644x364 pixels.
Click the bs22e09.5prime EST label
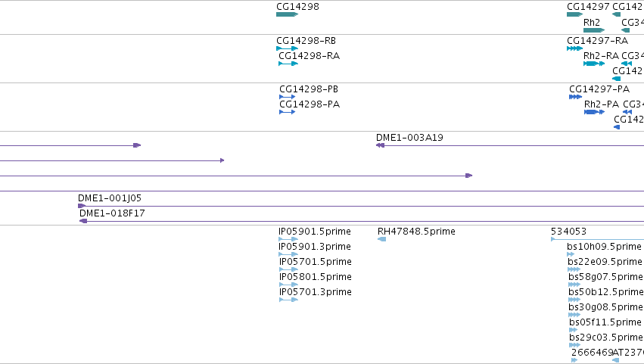click(605, 262)
